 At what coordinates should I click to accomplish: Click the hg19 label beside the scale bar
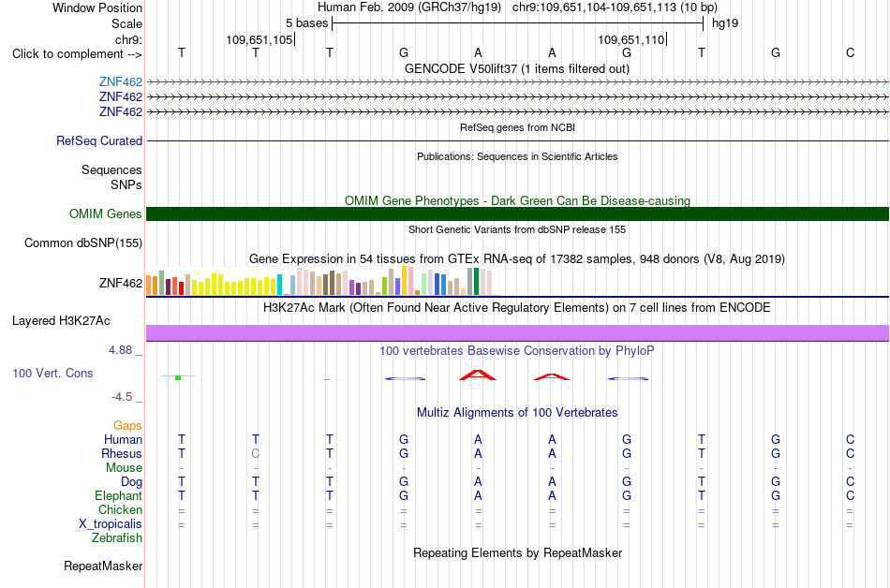point(725,23)
